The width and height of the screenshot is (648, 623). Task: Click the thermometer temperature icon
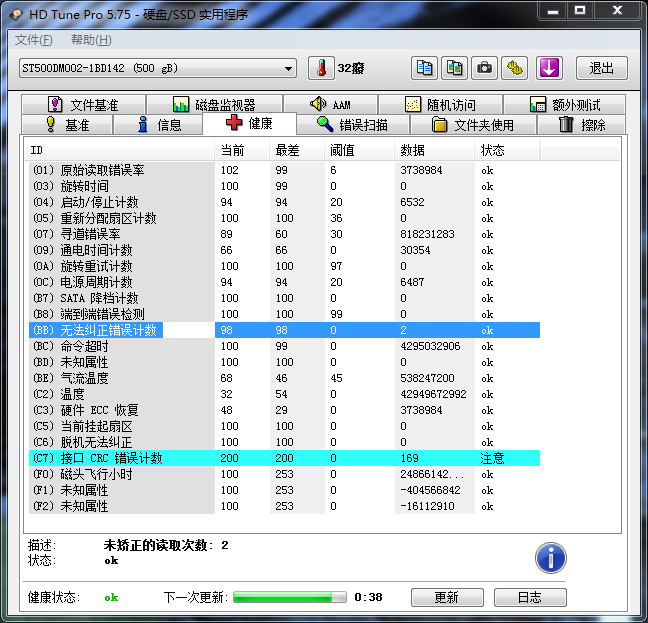coord(322,68)
